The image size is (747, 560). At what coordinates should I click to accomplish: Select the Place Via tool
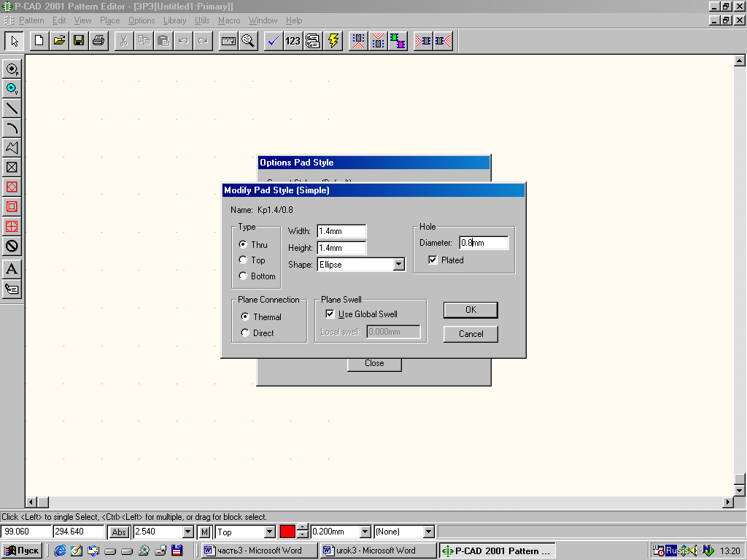pyautogui.click(x=12, y=88)
